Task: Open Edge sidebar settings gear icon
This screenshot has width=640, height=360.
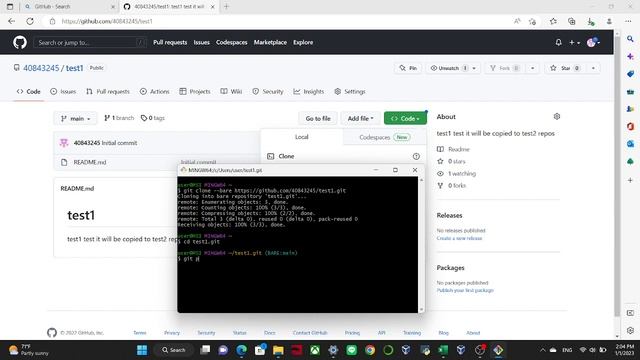Action: coord(630,331)
